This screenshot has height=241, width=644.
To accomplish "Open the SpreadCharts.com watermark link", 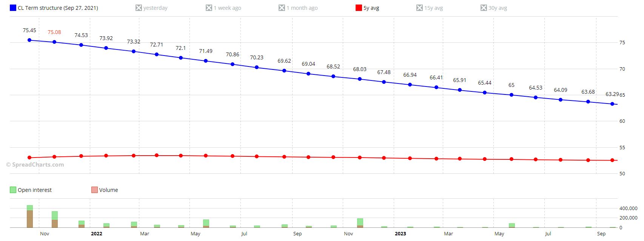I will pyautogui.click(x=35, y=165).
